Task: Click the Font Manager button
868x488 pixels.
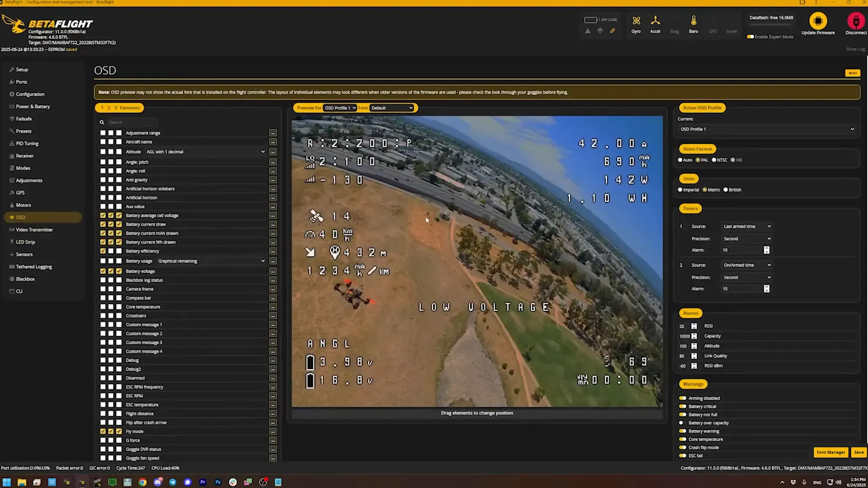Action: pos(831,452)
